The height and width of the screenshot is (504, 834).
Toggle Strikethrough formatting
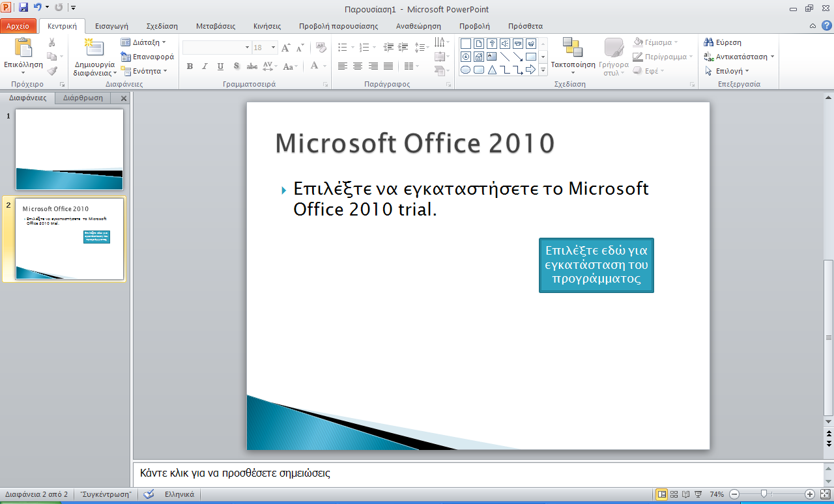tap(252, 66)
